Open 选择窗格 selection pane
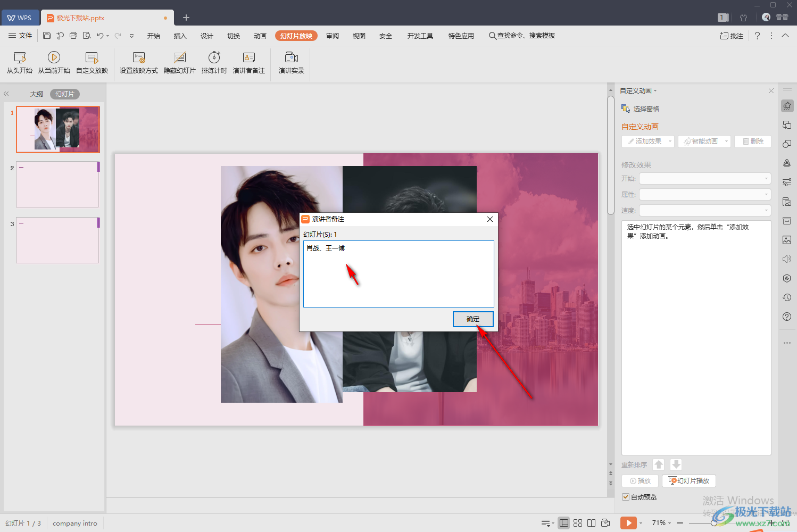This screenshot has height=532, width=797. click(641, 109)
